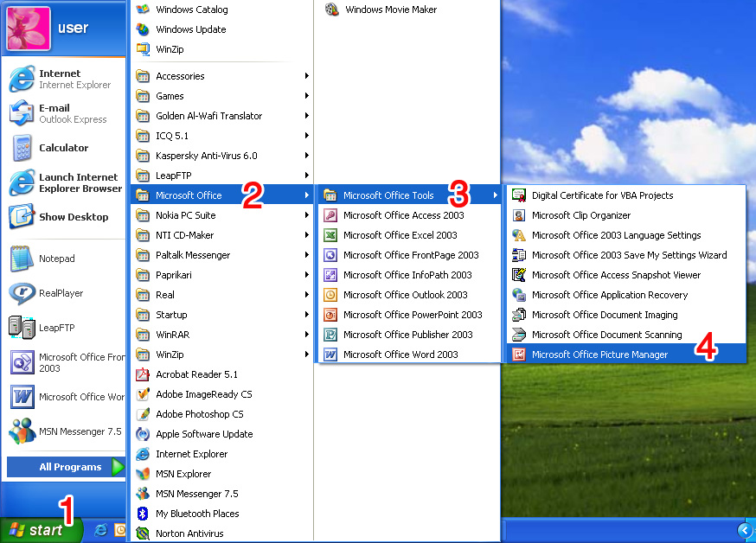The height and width of the screenshot is (543, 756).
Task: Expand the Nokia PC Suite arrow
Action: pyautogui.click(x=307, y=215)
